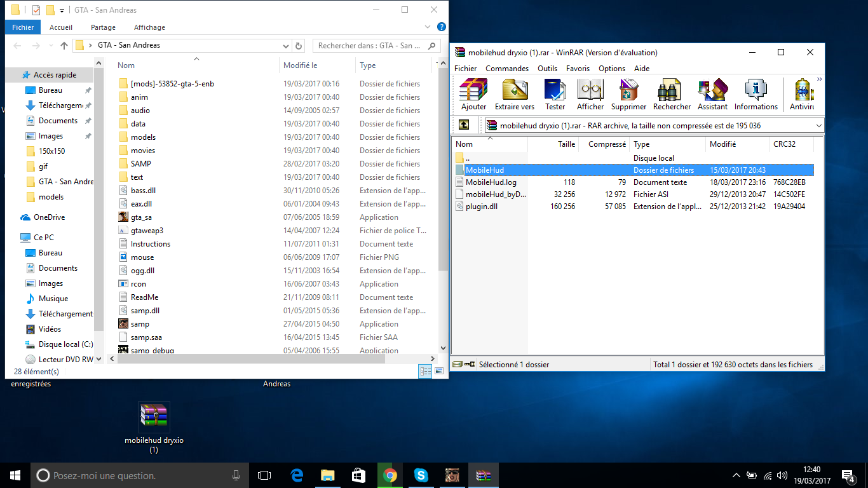Image resolution: width=868 pixels, height=488 pixels.
Task: Select MobileHud folder in WinRAR list
Action: 634,170
